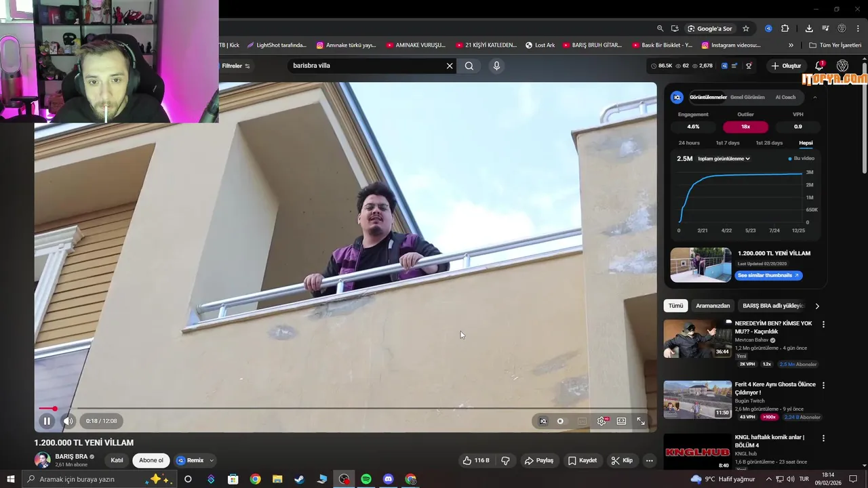
Task: Like the video with 116 B thumbs-up
Action: click(x=476, y=460)
